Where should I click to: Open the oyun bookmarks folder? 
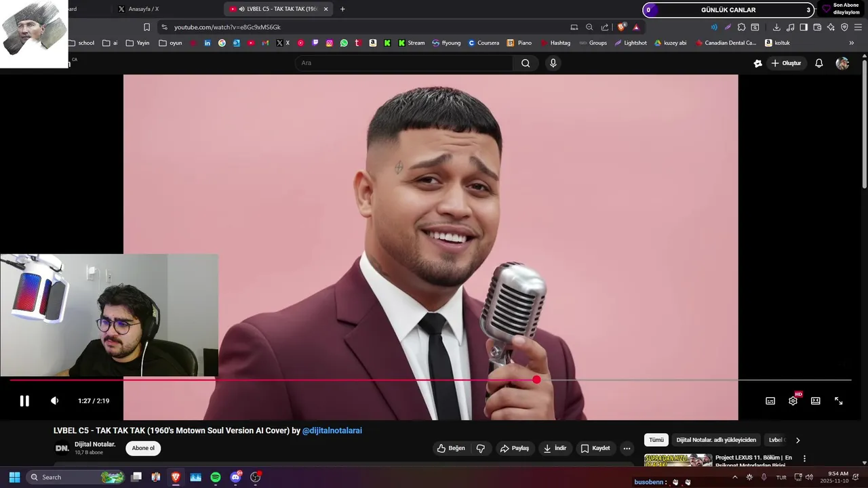click(170, 43)
